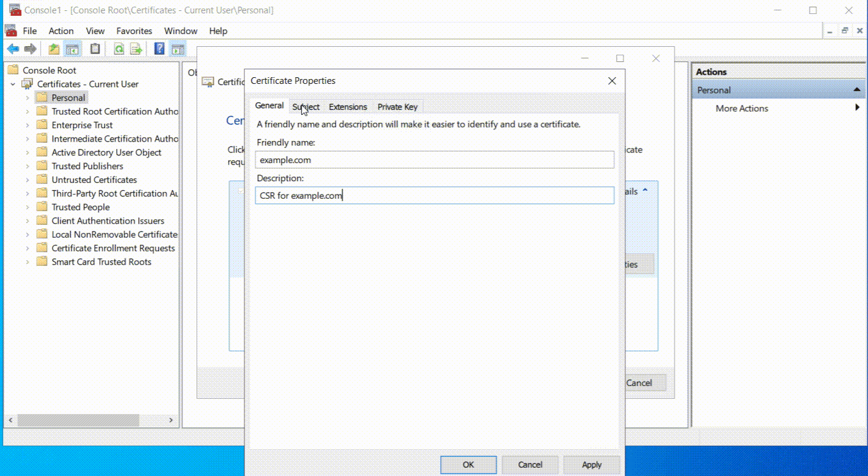Image resolution: width=868 pixels, height=476 pixels.
Task: Click the Export List toolbar icon
Action: click(135, 49)
